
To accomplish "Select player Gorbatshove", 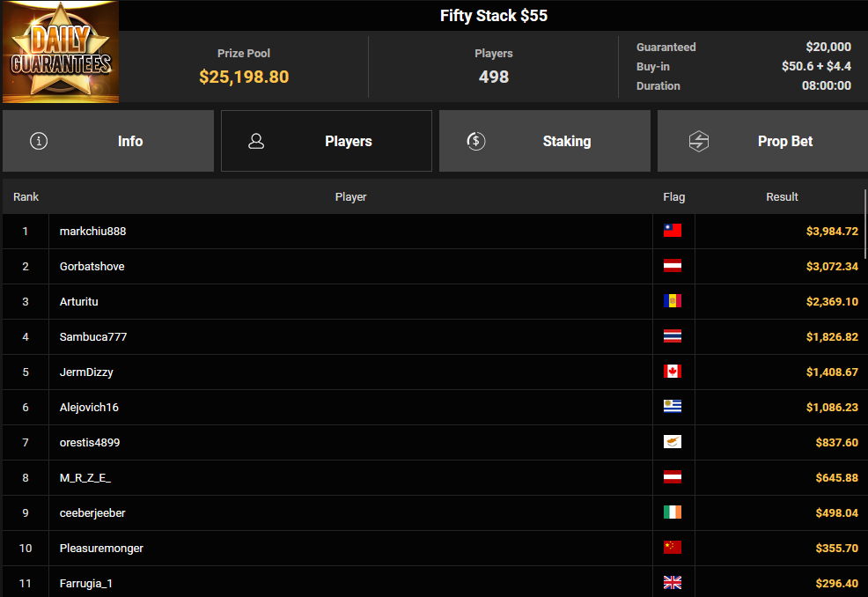I will click(x=92, y=267).
